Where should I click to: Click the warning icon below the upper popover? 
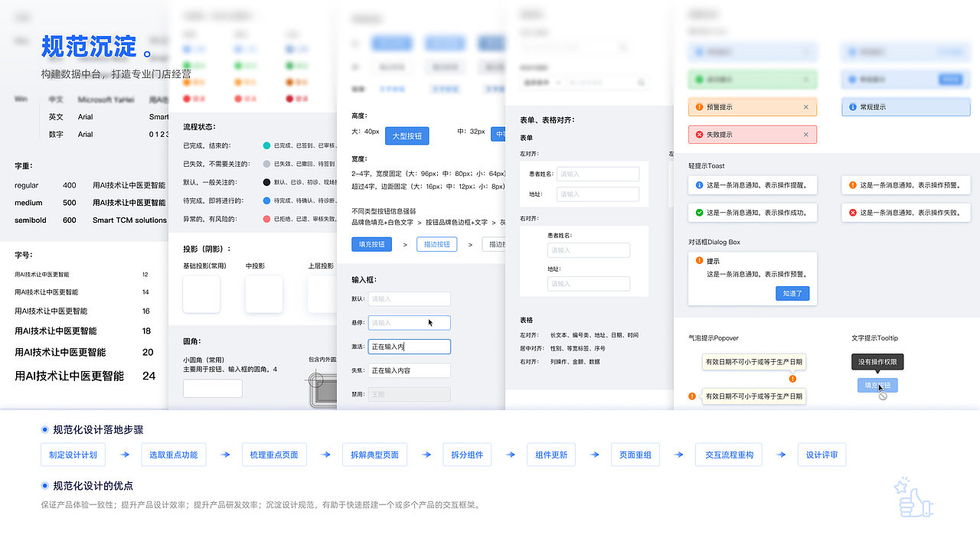tap(792, 379)
